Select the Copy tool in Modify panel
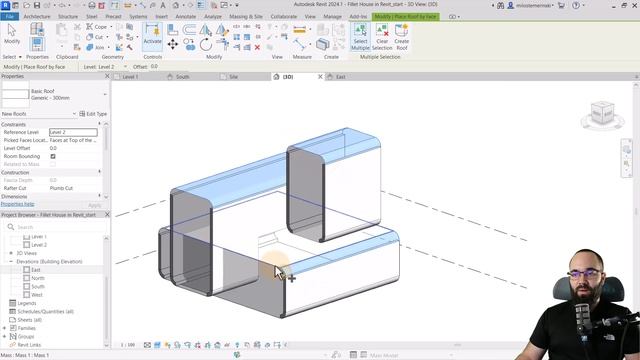This screenshot has height=360, width=640. point(189,44)
